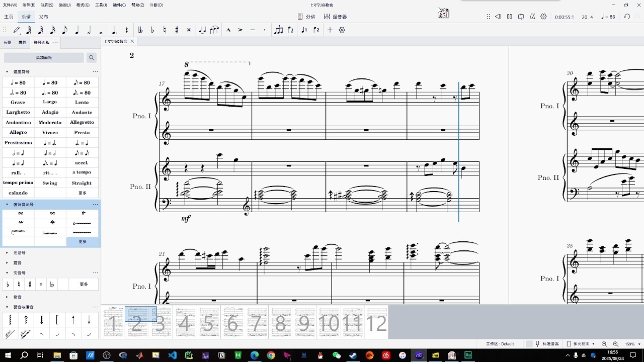
Task: Open the 属性 panel tab
Action: [x=23, y=43]
